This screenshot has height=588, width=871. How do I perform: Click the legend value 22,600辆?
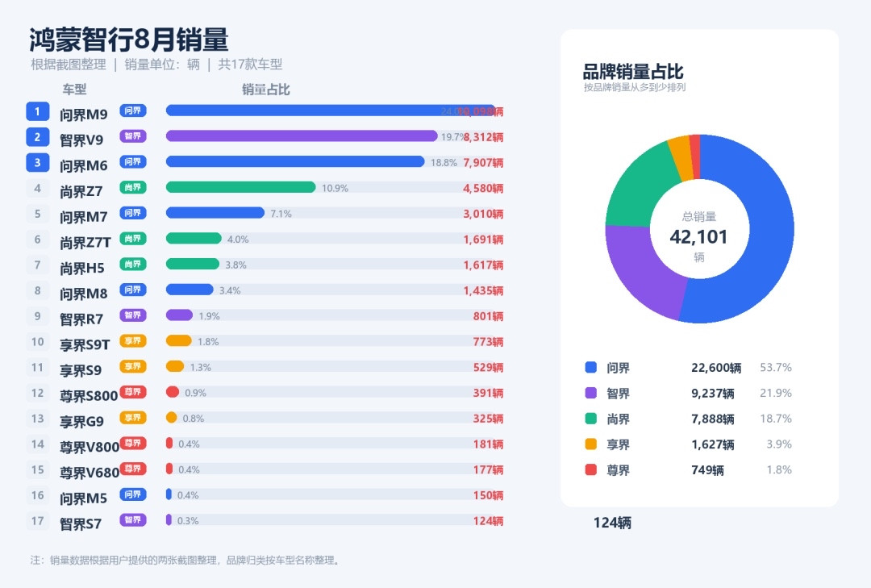point(716,368)
